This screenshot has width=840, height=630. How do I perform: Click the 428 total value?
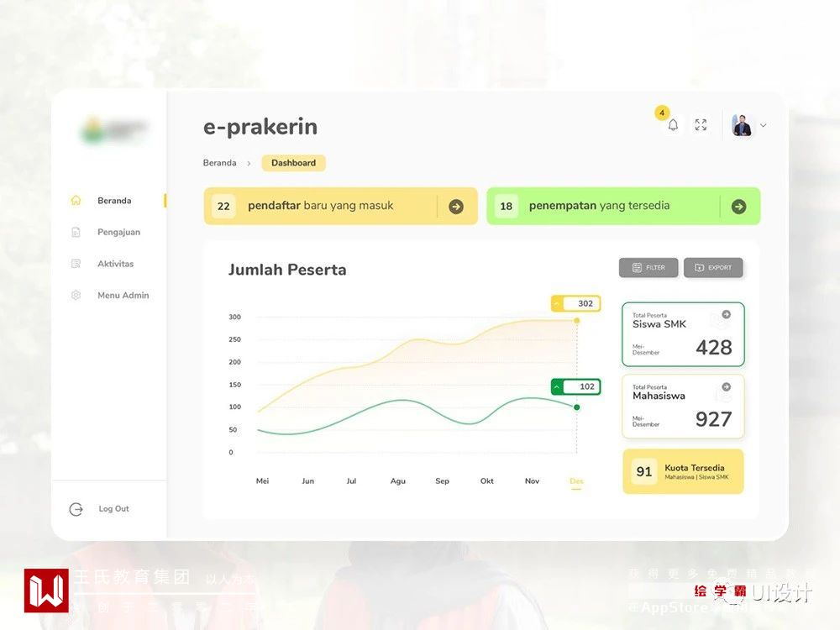714,348
